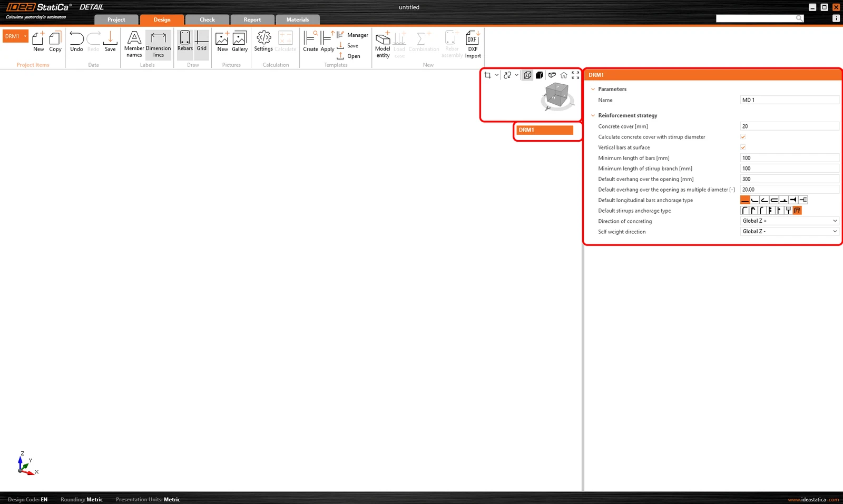This screenshot has width=843, height=504.
Task: Zoom to fit with the expand icon
Action: pyautogui.click(x=575, y=75)
